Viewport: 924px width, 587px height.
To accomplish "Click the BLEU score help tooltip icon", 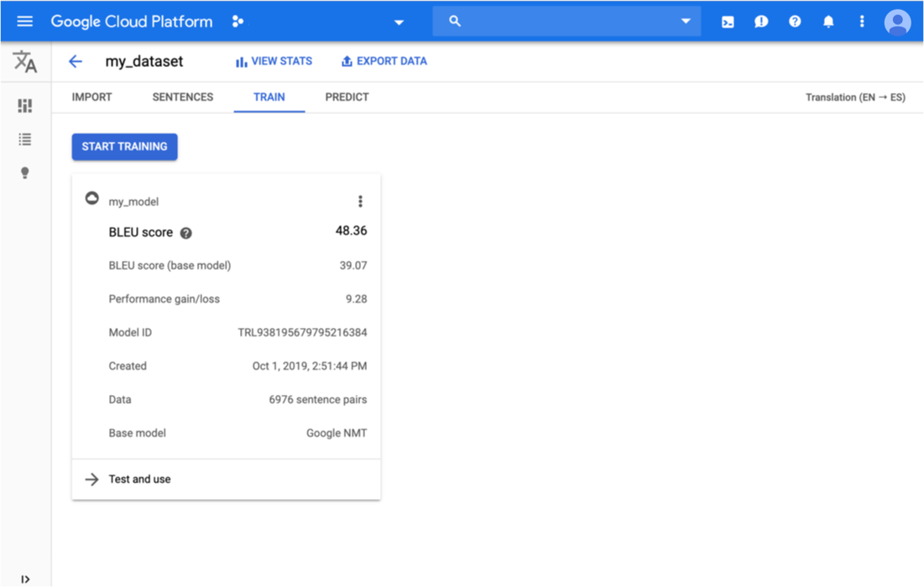I will click(x=186, y=233).
